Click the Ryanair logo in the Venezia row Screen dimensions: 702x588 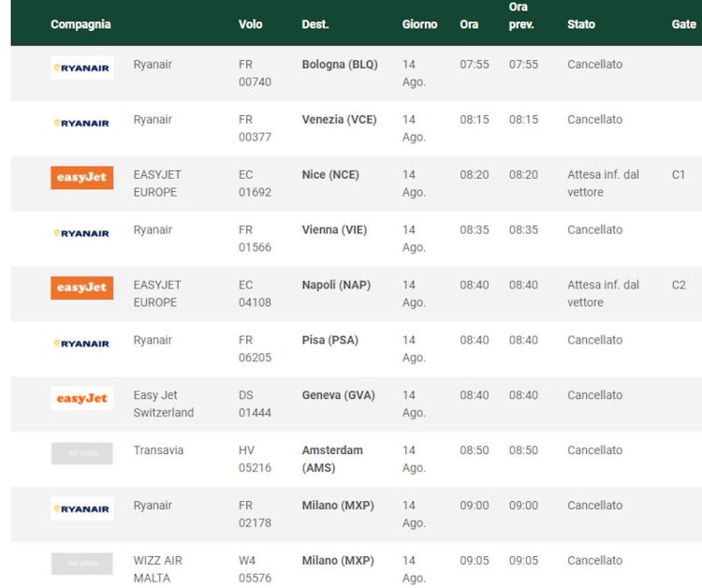pyautogui.click(x=82, y=123)
